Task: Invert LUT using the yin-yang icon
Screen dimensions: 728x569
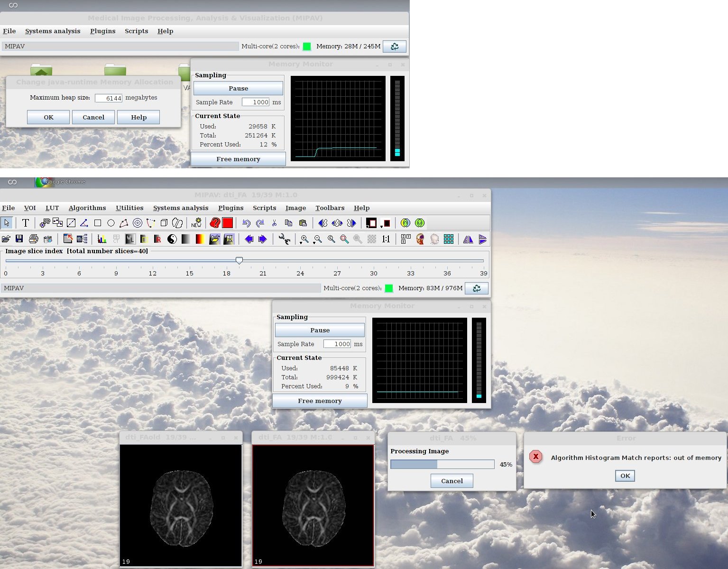Action: (x=172, y=239)
